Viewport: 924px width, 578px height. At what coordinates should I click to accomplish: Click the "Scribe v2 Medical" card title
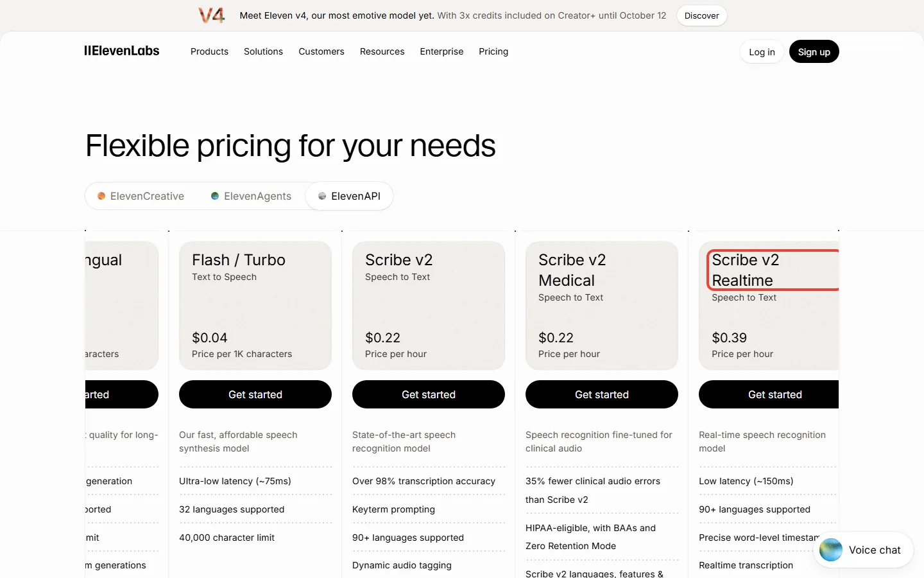[572, 270]
